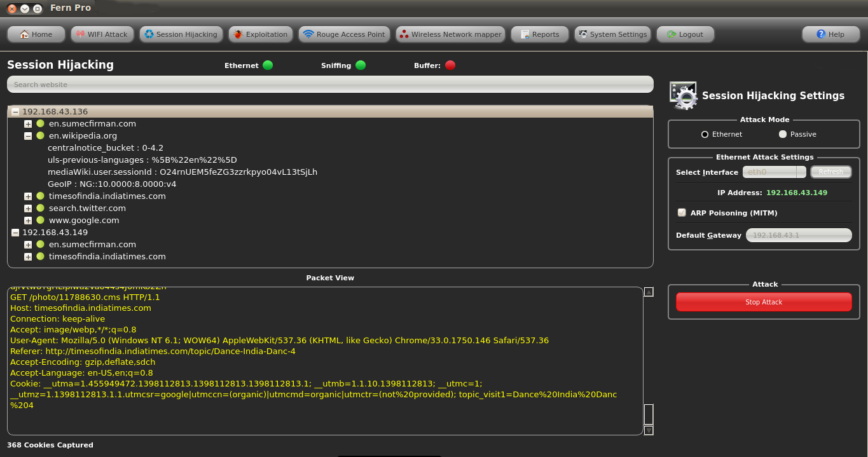This screenshot has height=457, width=868.
Task: Open the Select Interface eth0 dropdown
Action: pyautogui.click(x=774, y=172)
